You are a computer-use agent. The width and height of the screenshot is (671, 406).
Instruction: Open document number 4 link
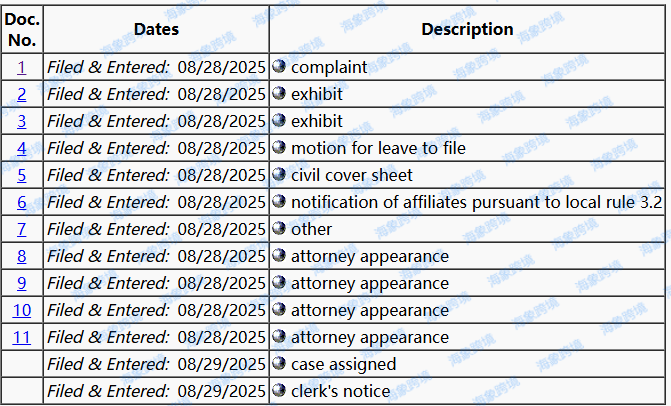22,149
